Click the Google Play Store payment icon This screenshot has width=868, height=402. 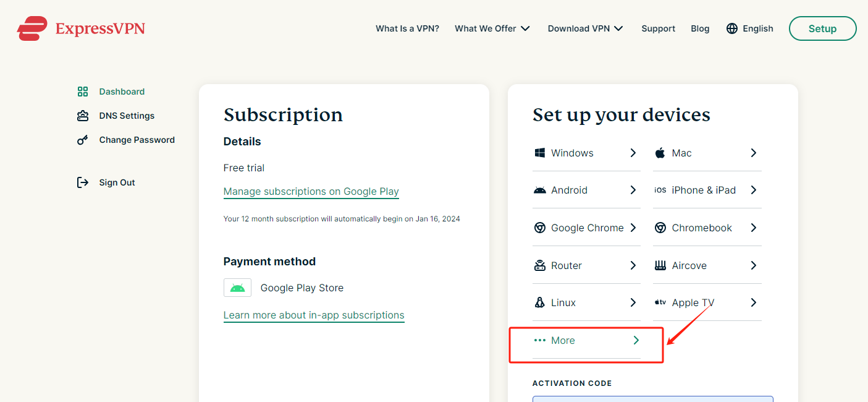tap(237, 288)
